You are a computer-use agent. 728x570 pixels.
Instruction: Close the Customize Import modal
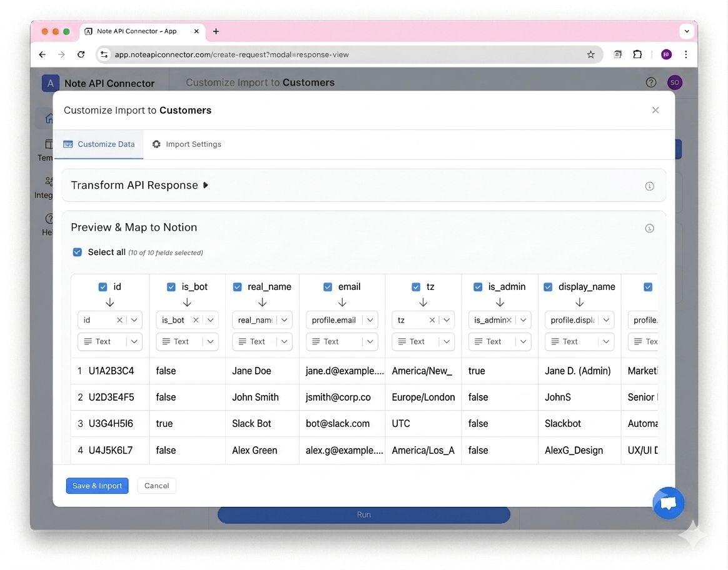pos(655,110)
